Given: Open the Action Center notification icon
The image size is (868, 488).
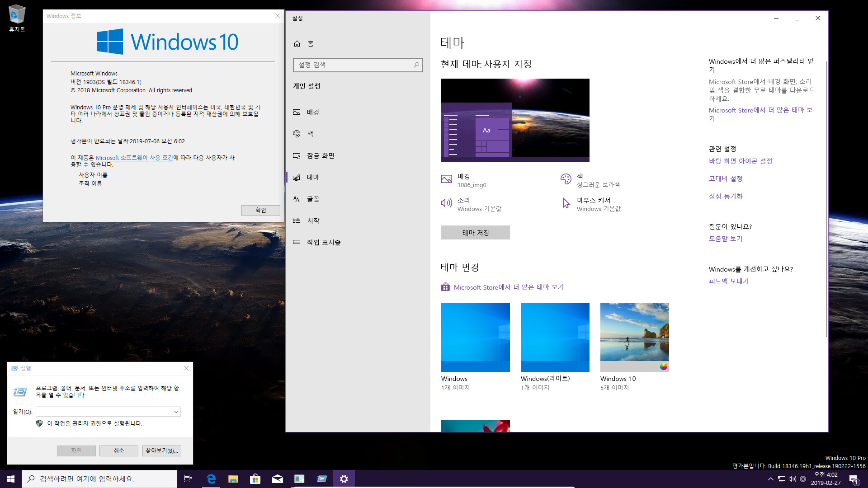Looking at the screenshot, I should coord(854,479).
